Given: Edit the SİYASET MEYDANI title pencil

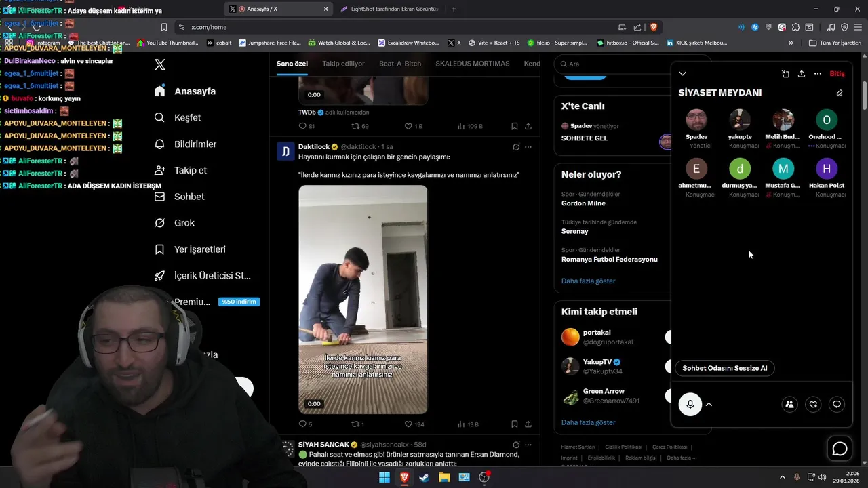Looking at the screenshot, I should (840, 93).
